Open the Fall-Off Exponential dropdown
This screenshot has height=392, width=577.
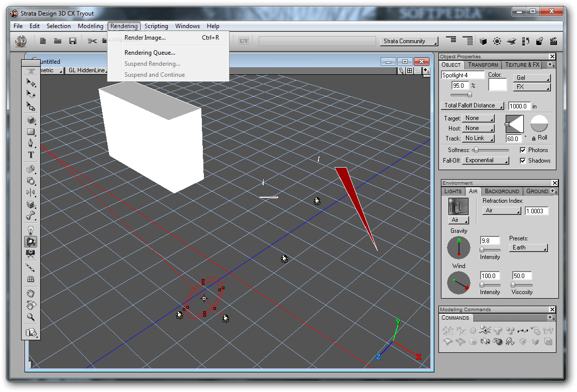coord(486,160)
